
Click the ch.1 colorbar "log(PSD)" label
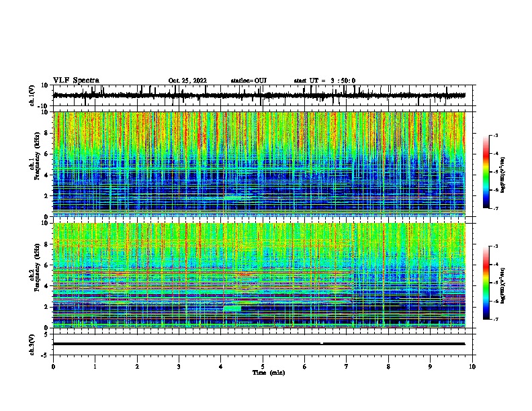(502, 175)
